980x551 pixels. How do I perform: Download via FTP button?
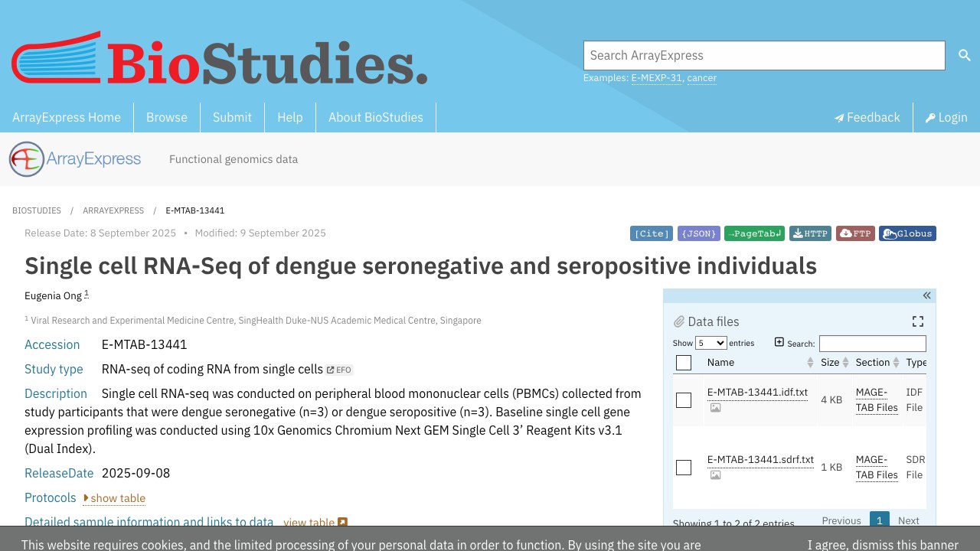click(x=855, y=233)
